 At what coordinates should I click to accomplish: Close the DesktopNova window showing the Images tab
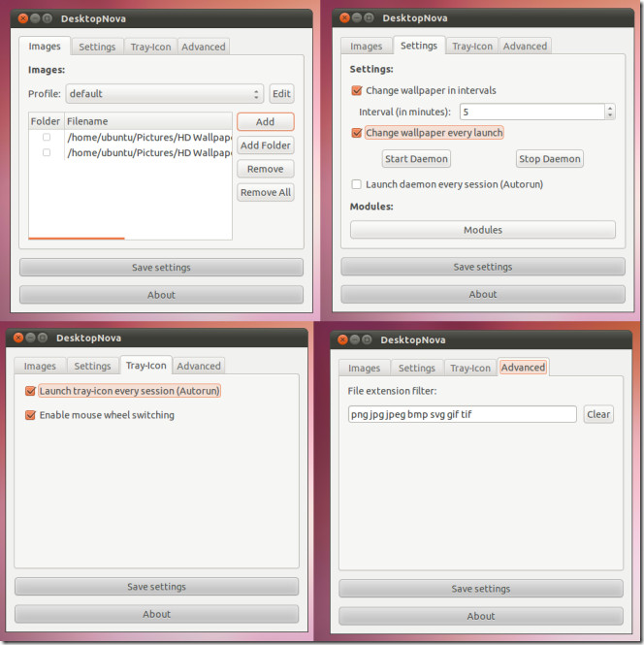(23, 18)
